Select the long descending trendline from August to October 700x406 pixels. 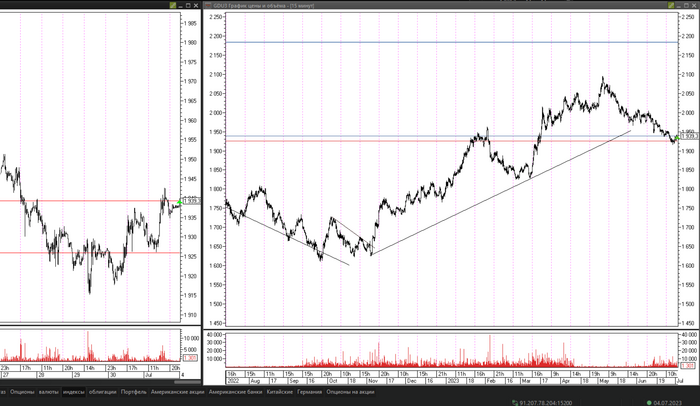(x=288, y=237)
